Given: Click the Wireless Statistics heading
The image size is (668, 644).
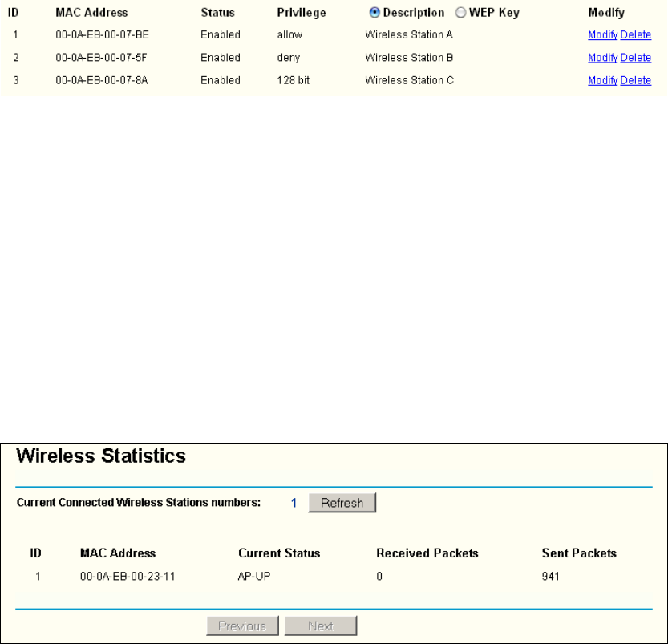Looking at the screenshot, I should tap(101, 456).
